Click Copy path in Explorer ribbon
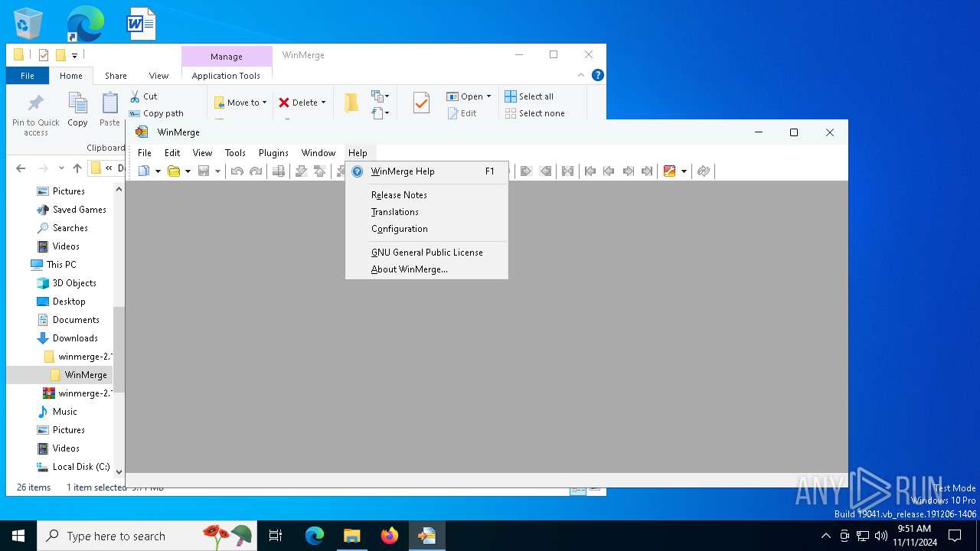980x551 pixels. (x=157, y=113)
